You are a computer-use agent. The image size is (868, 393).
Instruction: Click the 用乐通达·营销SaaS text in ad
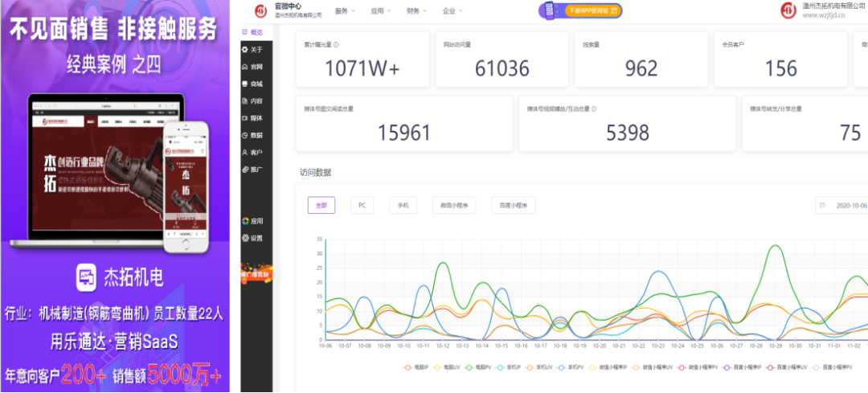coord(115,342)
